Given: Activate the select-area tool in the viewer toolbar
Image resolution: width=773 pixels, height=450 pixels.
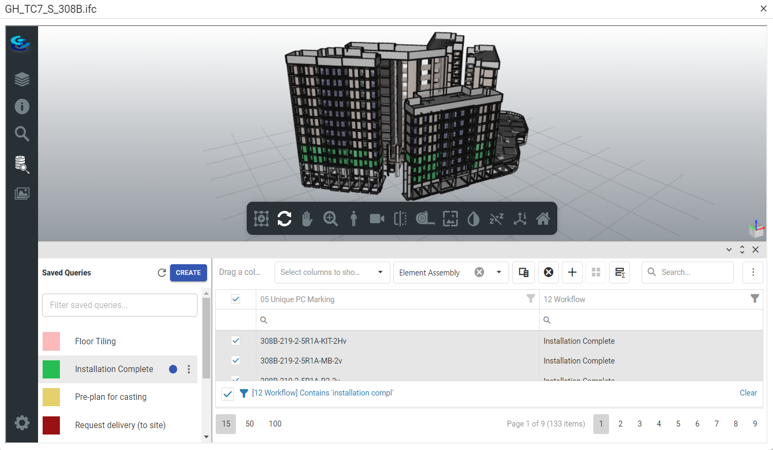Looking at the screenshot, I should [261, 218].
